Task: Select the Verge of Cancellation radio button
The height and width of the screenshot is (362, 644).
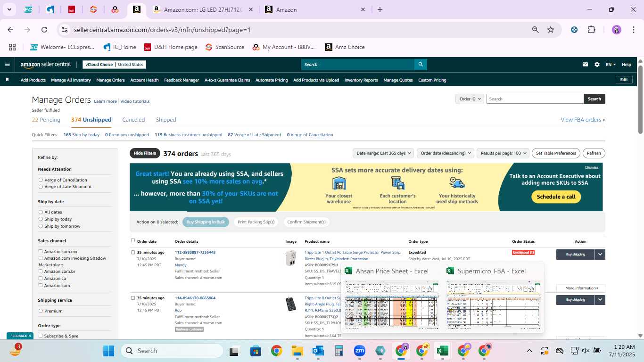Action: point(41,180)
